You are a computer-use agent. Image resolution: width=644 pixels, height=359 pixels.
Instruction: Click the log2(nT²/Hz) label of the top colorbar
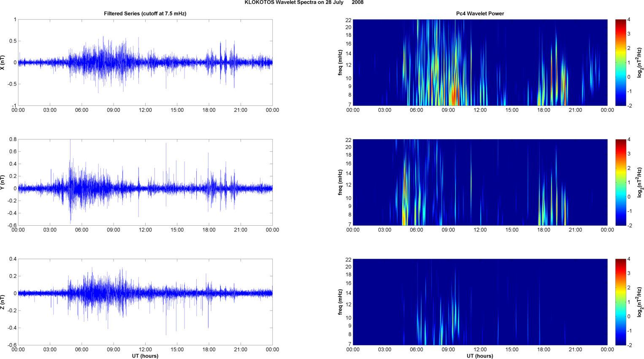coord(640,62)
